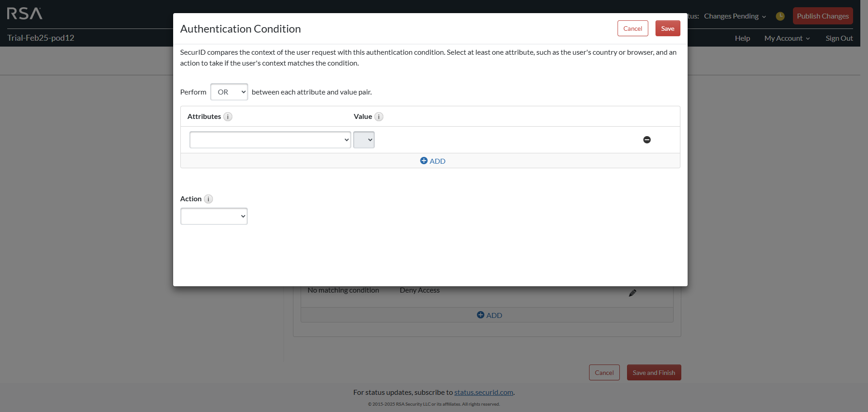Click the plus ADD icon below Deny Access row
The image size is (868, 412).
pos(481,315)
